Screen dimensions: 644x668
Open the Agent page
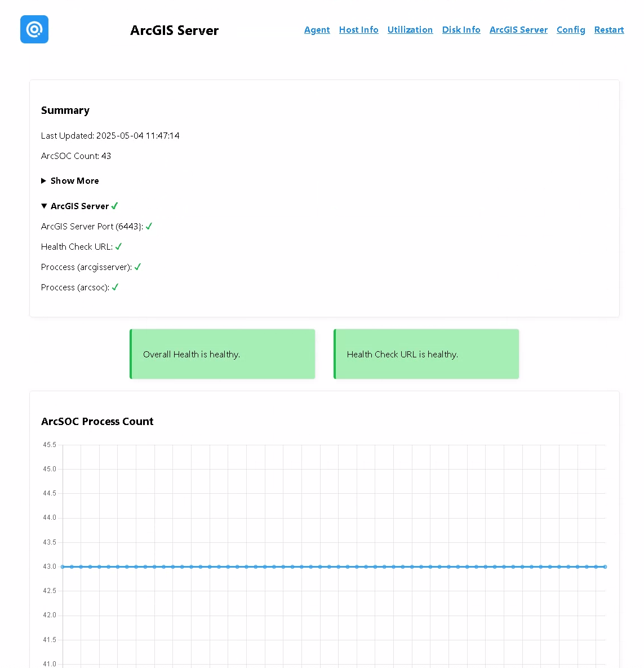[x=317, y=29]
